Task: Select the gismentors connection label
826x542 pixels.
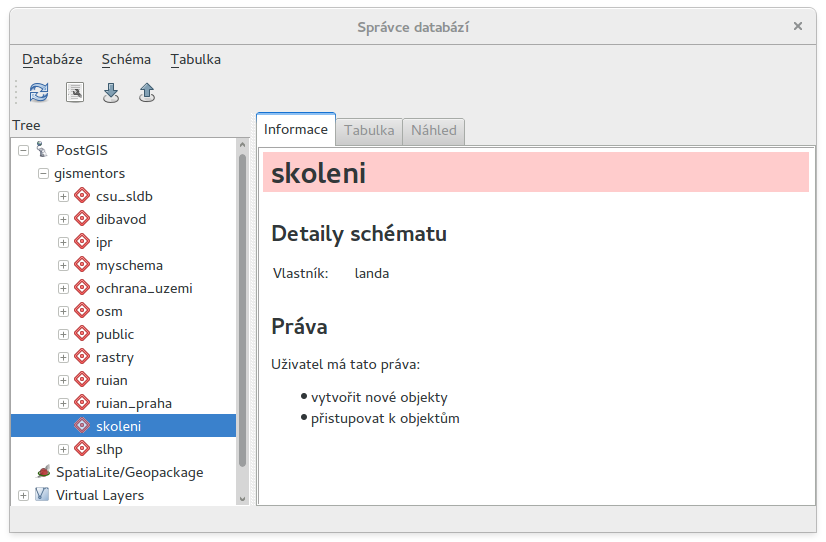Action: click(90, 173)
